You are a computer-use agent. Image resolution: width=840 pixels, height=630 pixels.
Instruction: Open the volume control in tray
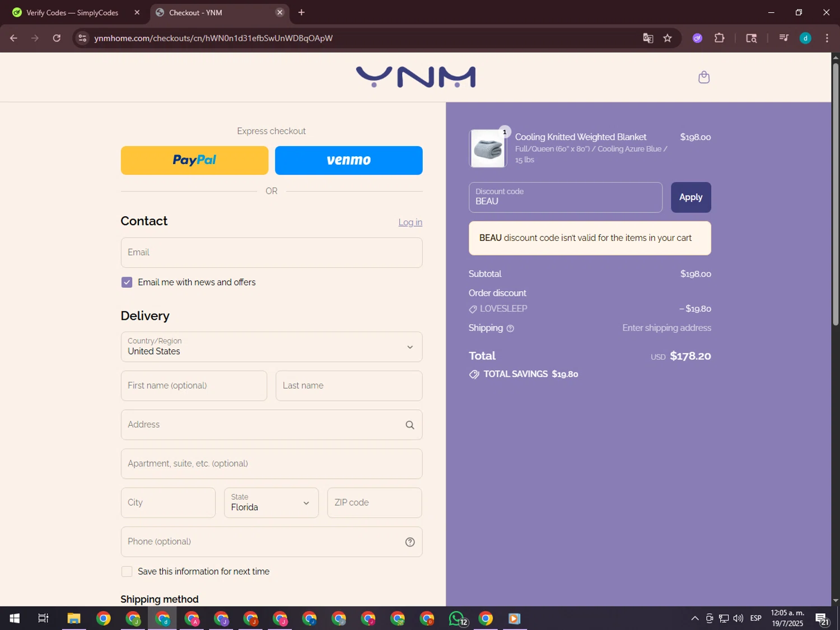click(738, 618)
